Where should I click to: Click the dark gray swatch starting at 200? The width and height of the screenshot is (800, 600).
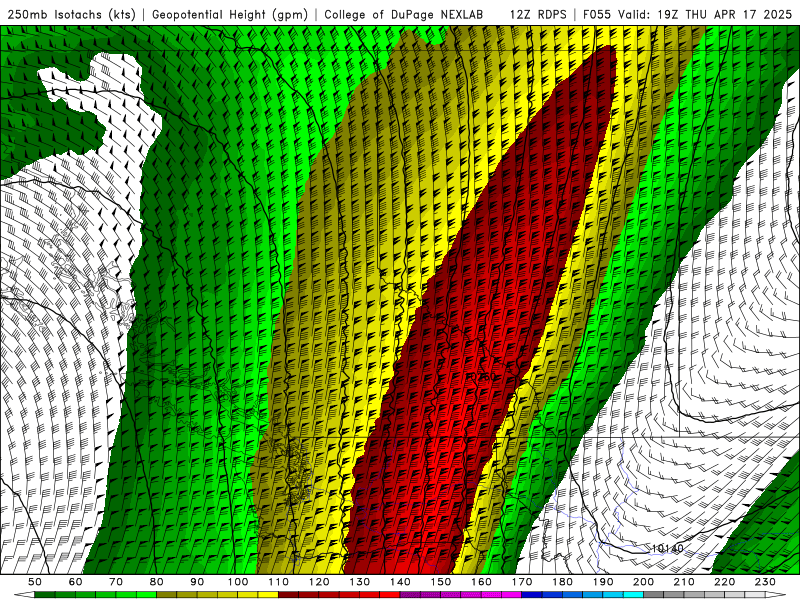pos(654,594)
